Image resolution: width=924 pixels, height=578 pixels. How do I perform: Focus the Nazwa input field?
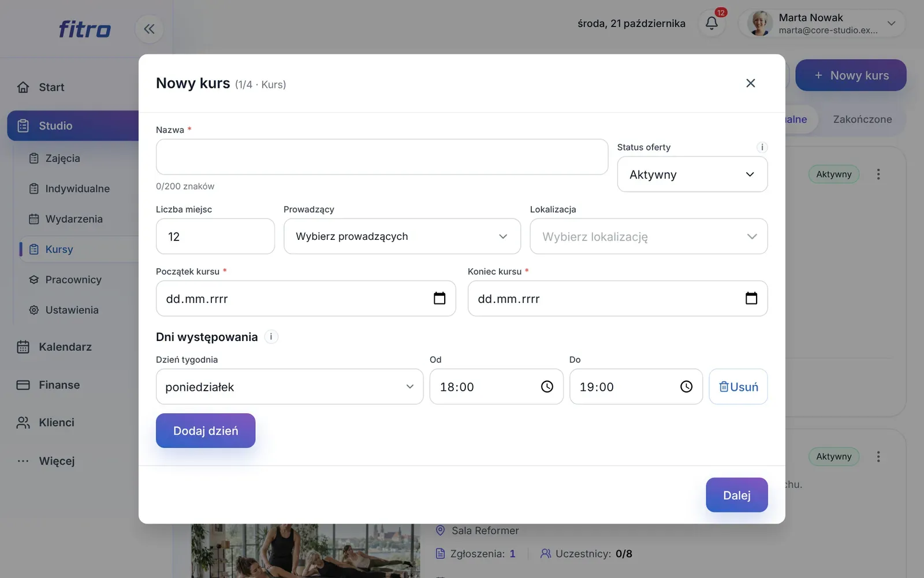pyautogui.click(x=382, y=157)
